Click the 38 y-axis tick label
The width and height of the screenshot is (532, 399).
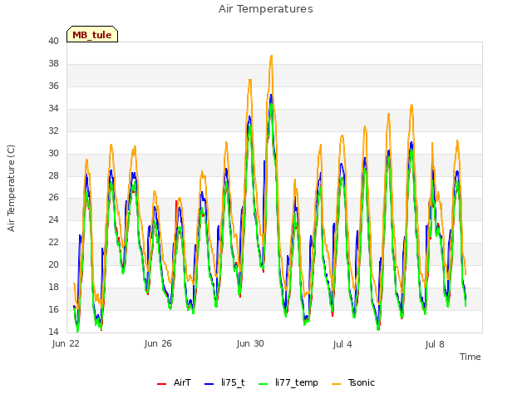tap(53, 63)
